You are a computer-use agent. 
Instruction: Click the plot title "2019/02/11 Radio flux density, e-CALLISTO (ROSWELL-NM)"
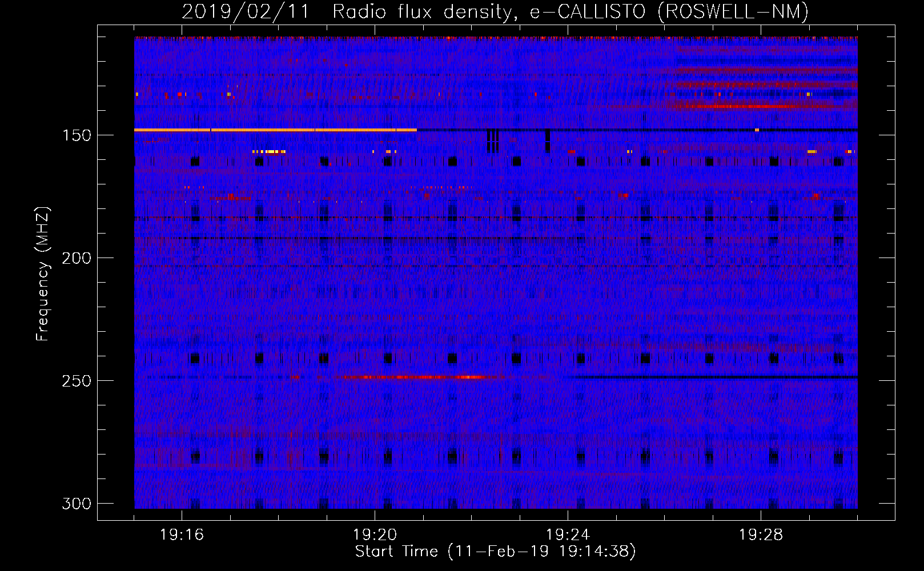pos(495,11)
